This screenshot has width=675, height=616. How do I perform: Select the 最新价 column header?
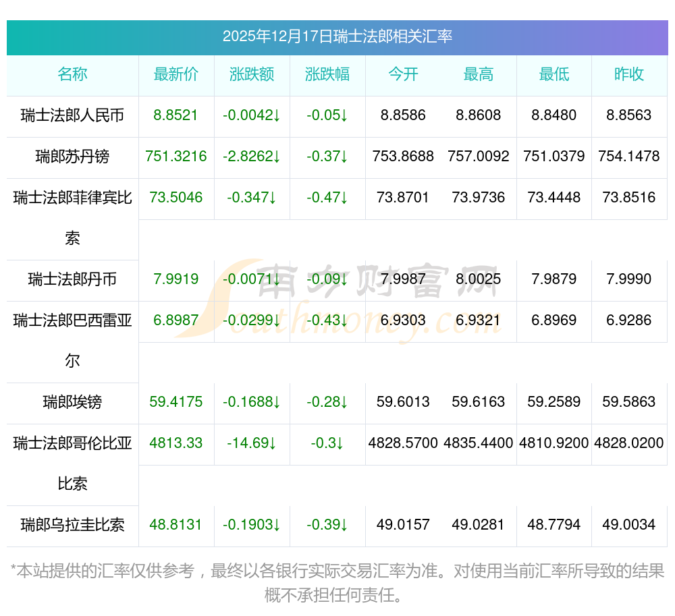pyautogui.click(x=176, y=74)
